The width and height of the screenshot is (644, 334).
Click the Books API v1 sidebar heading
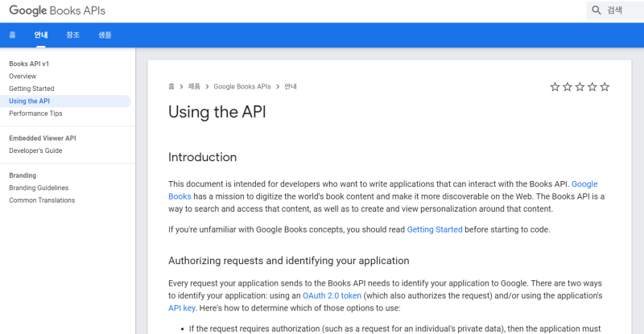click(x=29, y=64)
